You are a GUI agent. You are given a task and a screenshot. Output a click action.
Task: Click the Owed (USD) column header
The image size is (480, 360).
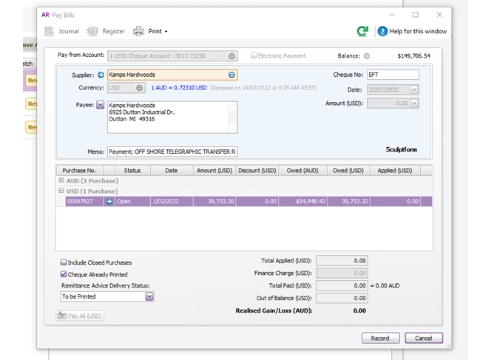click(x=348, y=171)
